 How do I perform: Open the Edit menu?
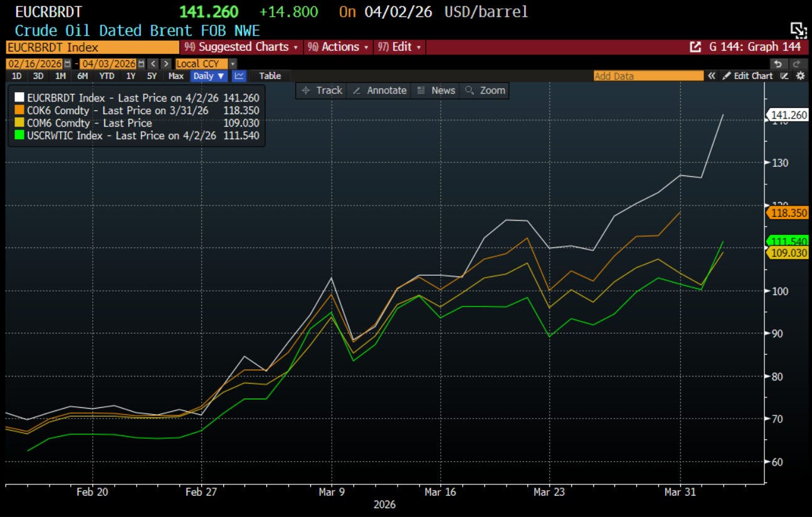coord(399,47)
